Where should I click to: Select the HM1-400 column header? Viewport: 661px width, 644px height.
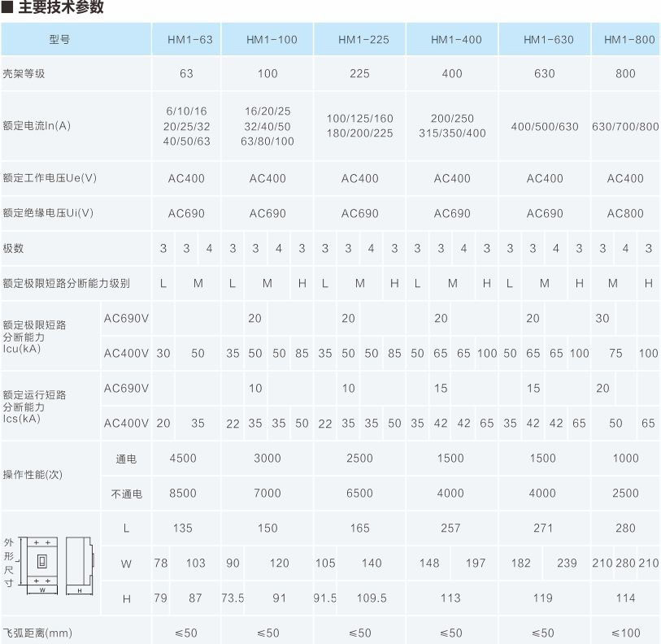click(x=452, y=39)
